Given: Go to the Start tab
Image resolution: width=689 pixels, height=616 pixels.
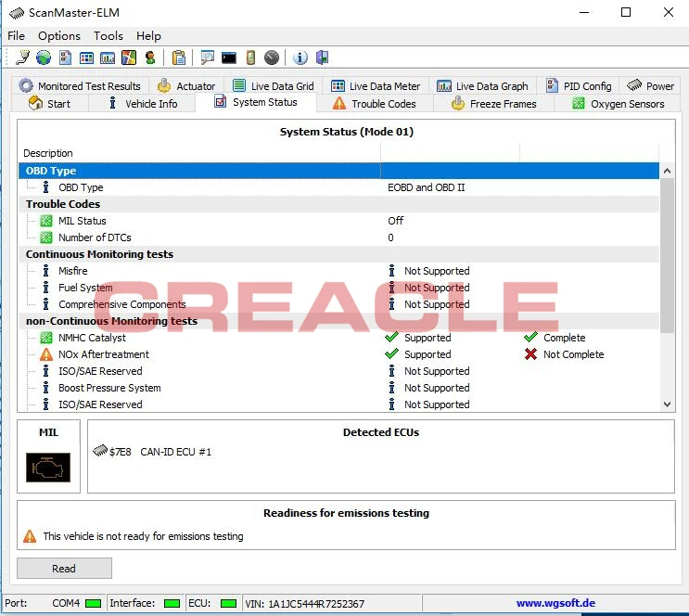Looking at the screenshot, I should pyautogui.click(x=50, y=104).
